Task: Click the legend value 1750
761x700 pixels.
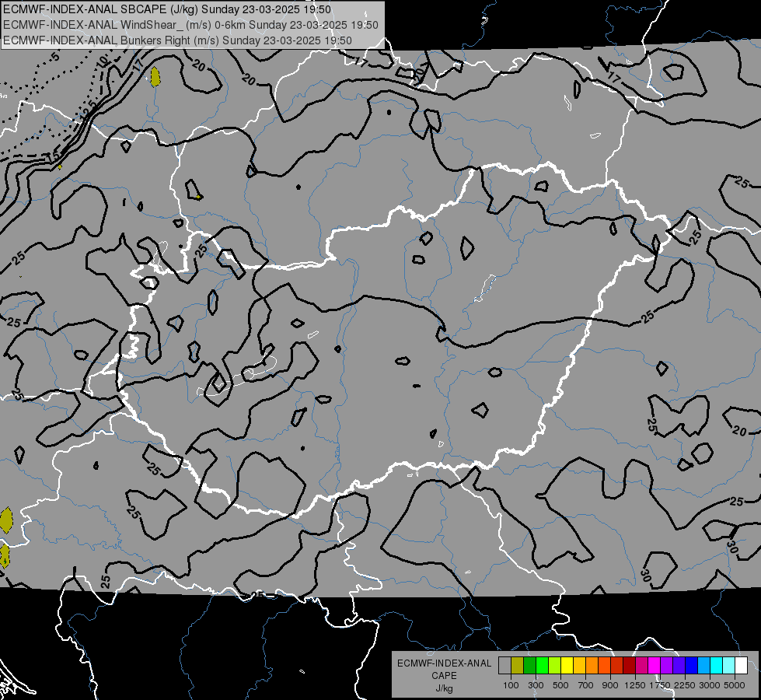Action: coord(660,685)
